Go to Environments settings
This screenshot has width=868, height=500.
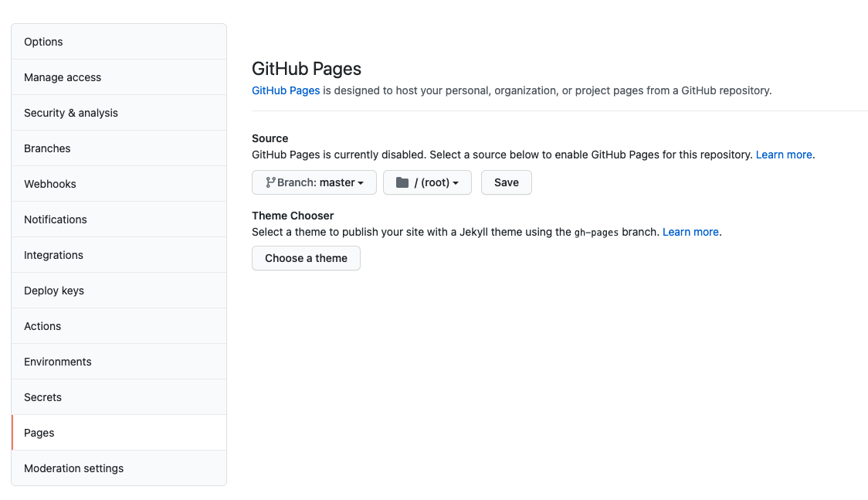[x=118, y=362]
